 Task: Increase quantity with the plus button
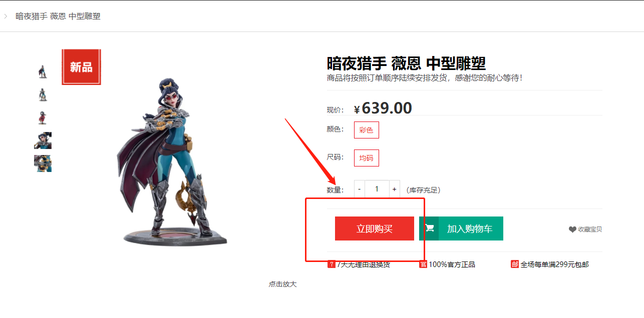(x=395, y=189)
